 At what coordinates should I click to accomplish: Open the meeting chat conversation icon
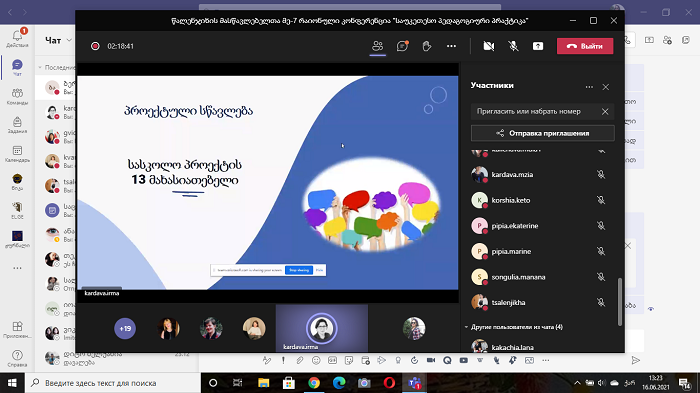coord(402,46)
